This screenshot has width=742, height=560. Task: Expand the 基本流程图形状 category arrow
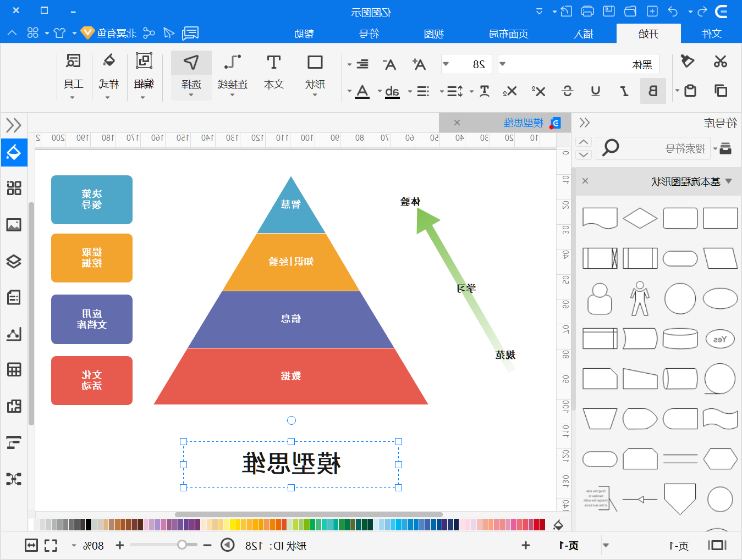tap(729, 181)
